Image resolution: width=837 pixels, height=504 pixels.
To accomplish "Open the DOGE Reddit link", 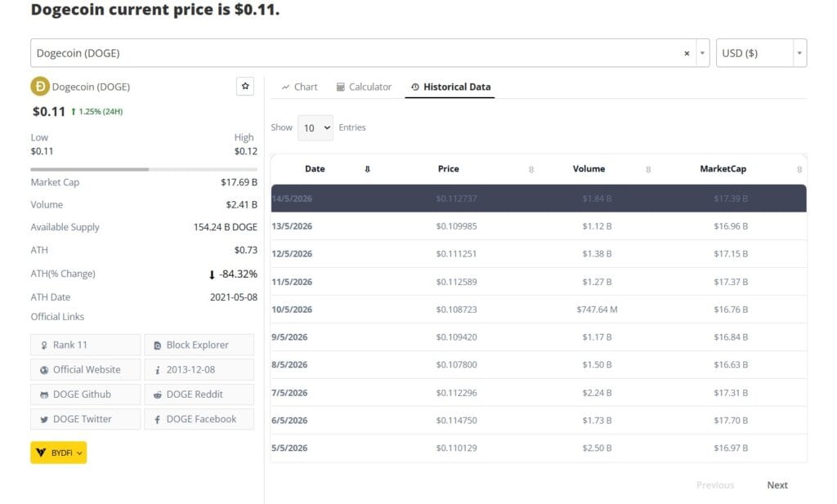I will click(x=199, y=395).
